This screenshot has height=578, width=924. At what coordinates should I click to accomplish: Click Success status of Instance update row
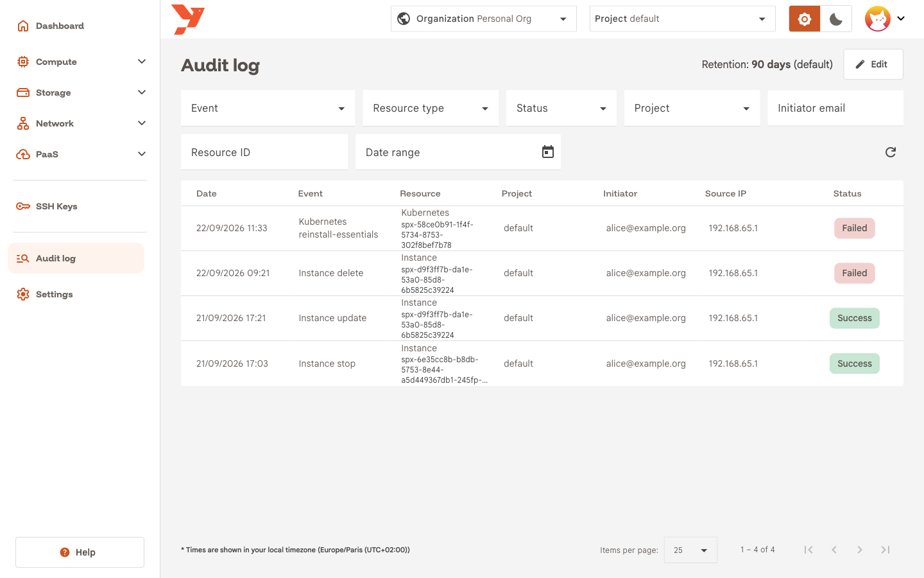pyautogui.click(x=855, y=318)
